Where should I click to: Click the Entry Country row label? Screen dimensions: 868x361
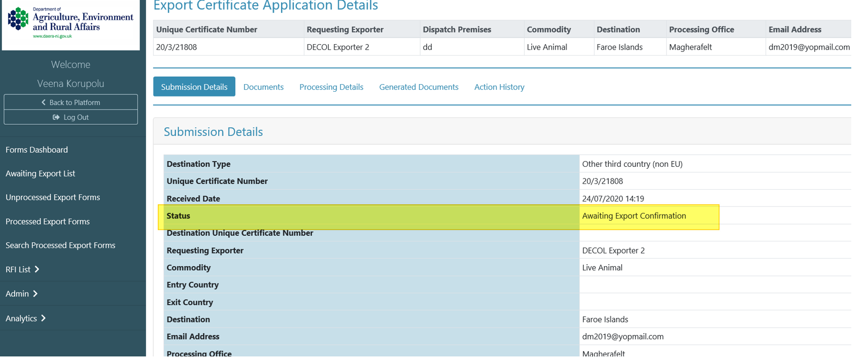tap(192, 284)
